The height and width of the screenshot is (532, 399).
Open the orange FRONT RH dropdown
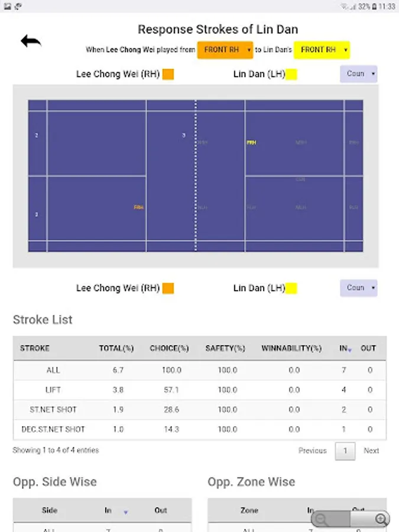pos(225,50)
